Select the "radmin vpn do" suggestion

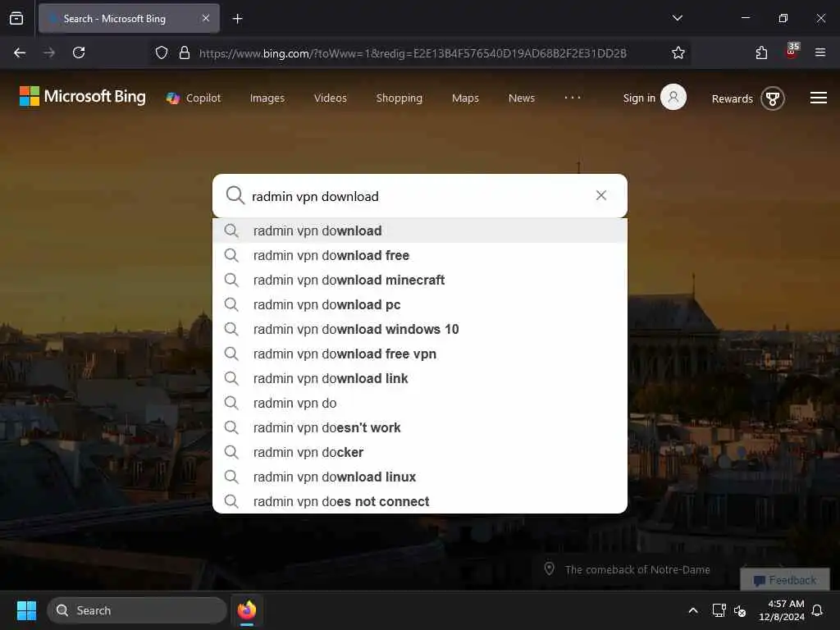(x=419, y=404)
